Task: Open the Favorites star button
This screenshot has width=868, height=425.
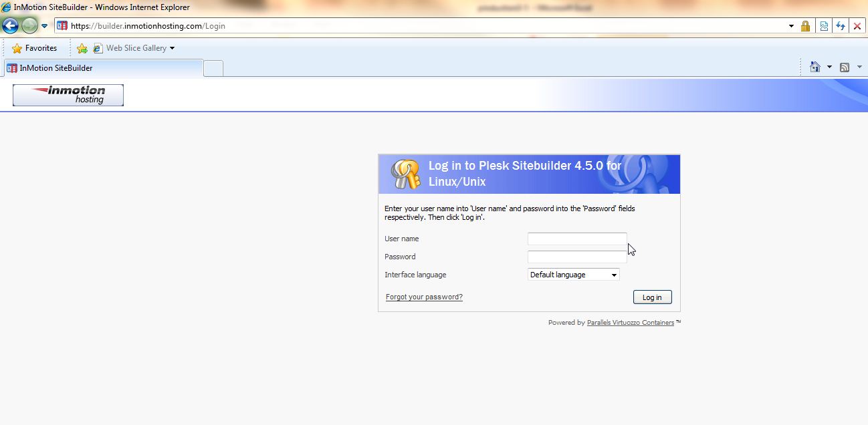Action: click(x=35, y=48)
